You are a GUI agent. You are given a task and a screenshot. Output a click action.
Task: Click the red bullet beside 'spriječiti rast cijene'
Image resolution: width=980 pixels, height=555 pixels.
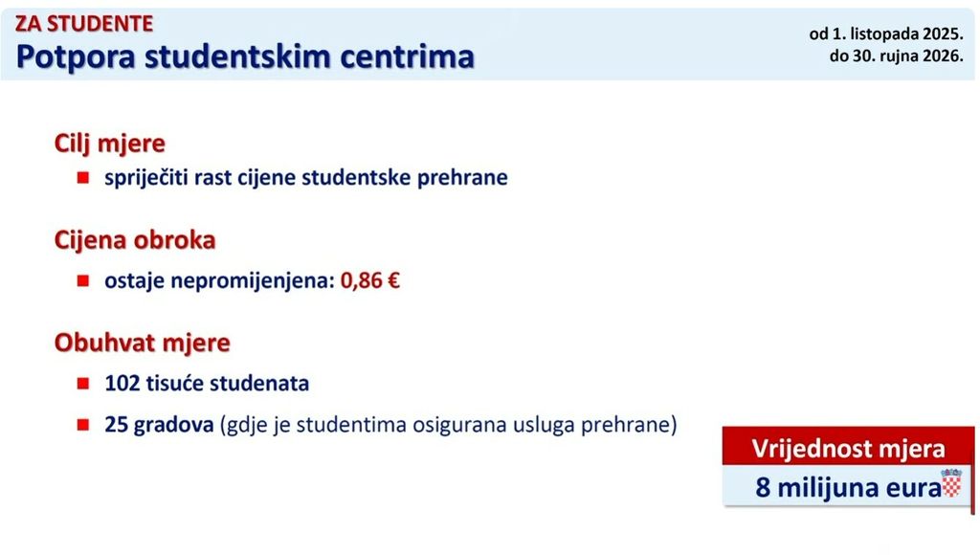[83, 179]
